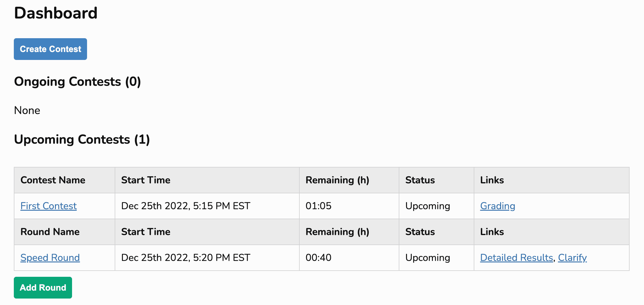Click the Status header in the round header row
Image resolution: width=644 pixels, height=305 pixels.
point(420,232)
